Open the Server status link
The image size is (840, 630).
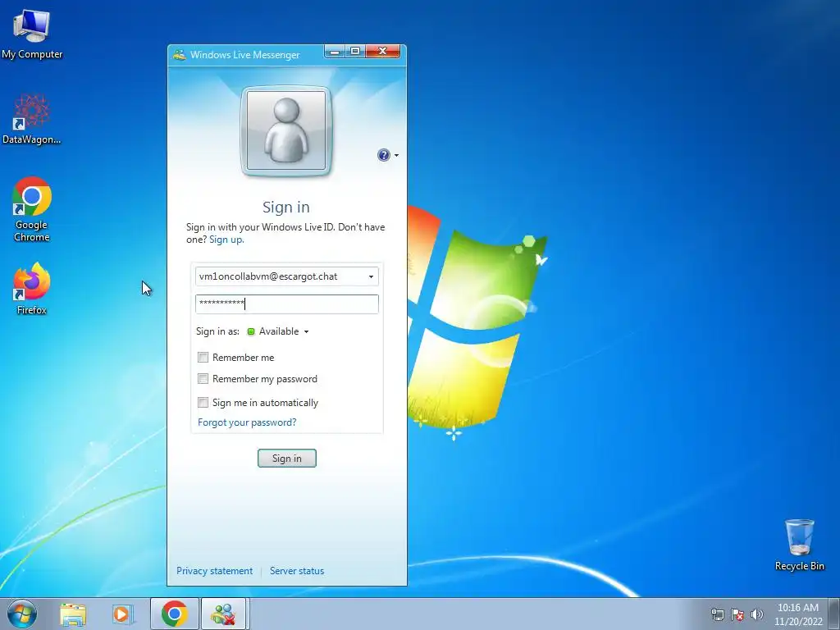tap(297, 571)
